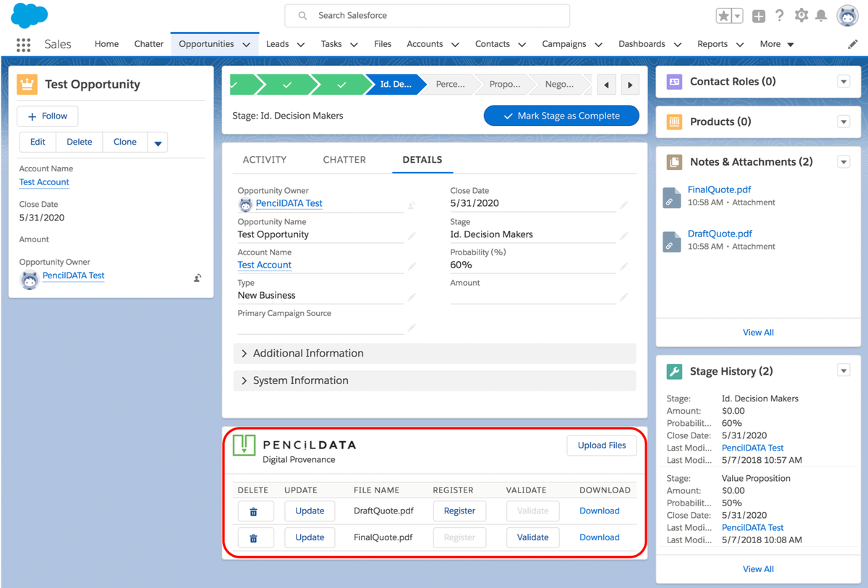Open Products panel dropdown menu
Screen dimensions: 868x588
coord(843,122)
